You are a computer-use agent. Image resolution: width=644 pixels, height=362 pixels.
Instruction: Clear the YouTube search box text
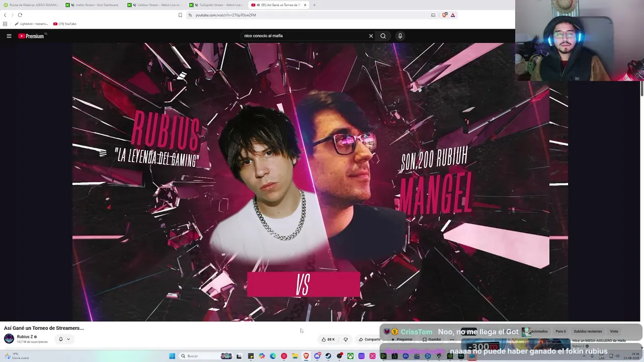coord(371,36)
